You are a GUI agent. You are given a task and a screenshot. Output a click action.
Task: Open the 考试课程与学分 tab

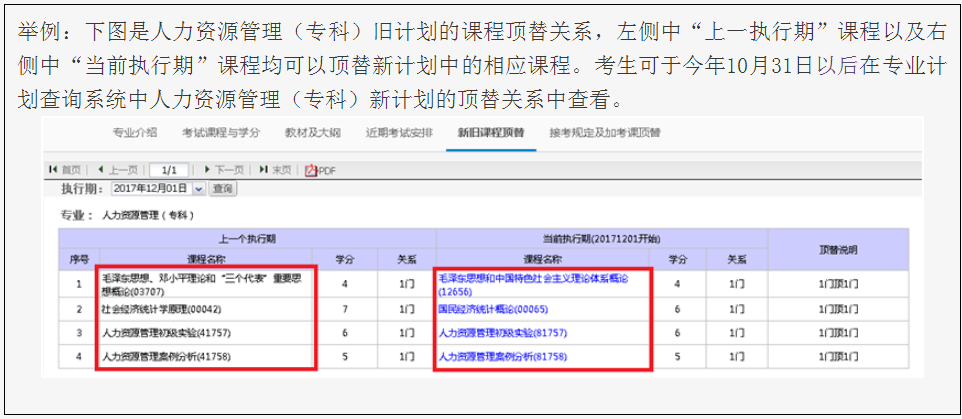(x=221, y=132)
